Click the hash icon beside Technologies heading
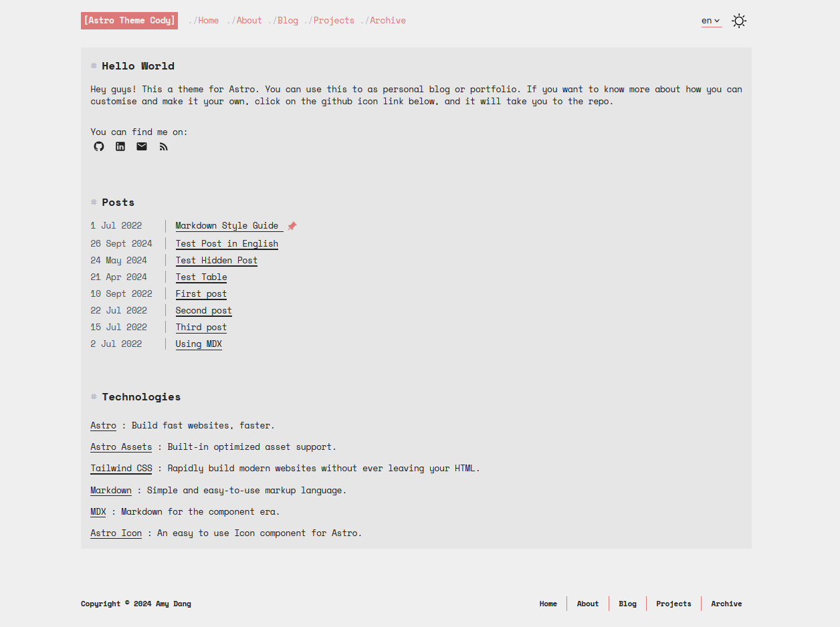The width and height of the screenshot is (840, 627). click(x=94, y=396)
